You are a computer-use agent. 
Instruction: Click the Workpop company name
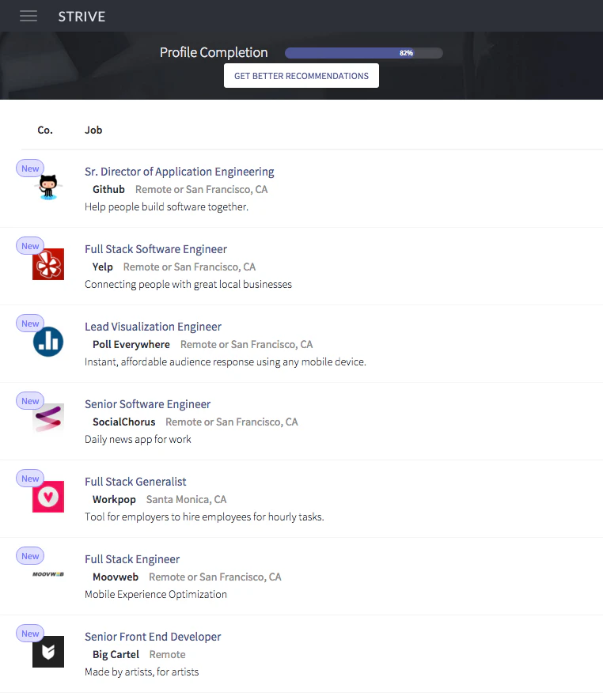114,500
